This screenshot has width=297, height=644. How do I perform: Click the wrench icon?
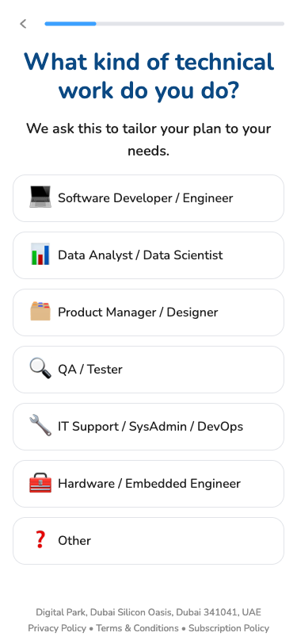click(40, 425)
